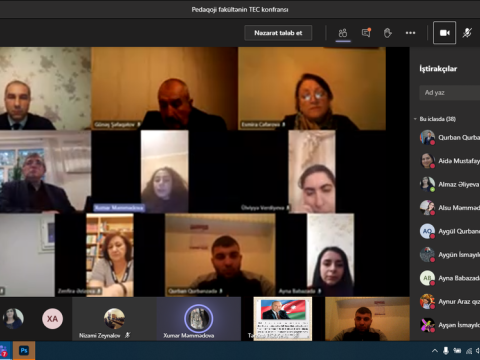Click the raise hand icon
This screenshot has height=360, width=480.
(x=387, y=33)
